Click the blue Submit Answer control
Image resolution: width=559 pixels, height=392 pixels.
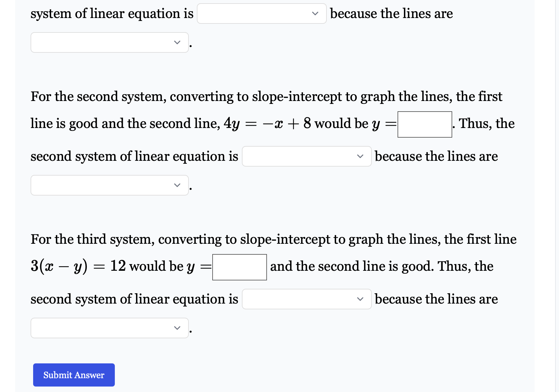coord(73,375)
